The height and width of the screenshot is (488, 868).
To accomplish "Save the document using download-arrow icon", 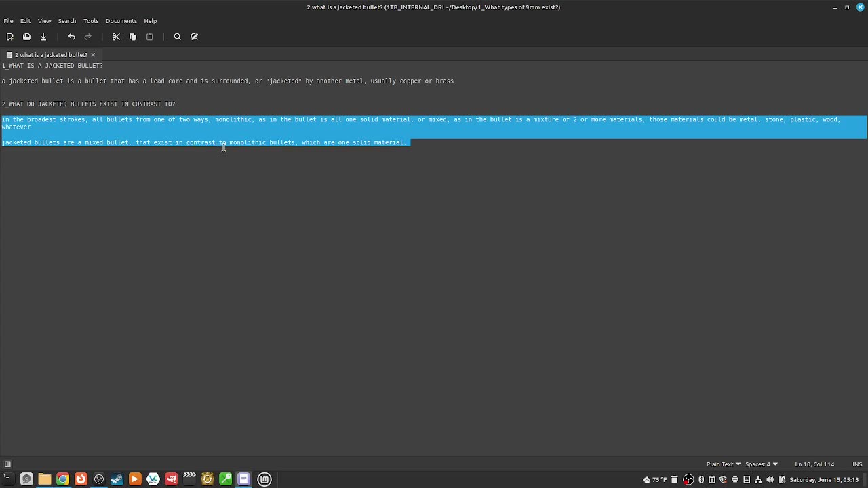I will 43,37.
